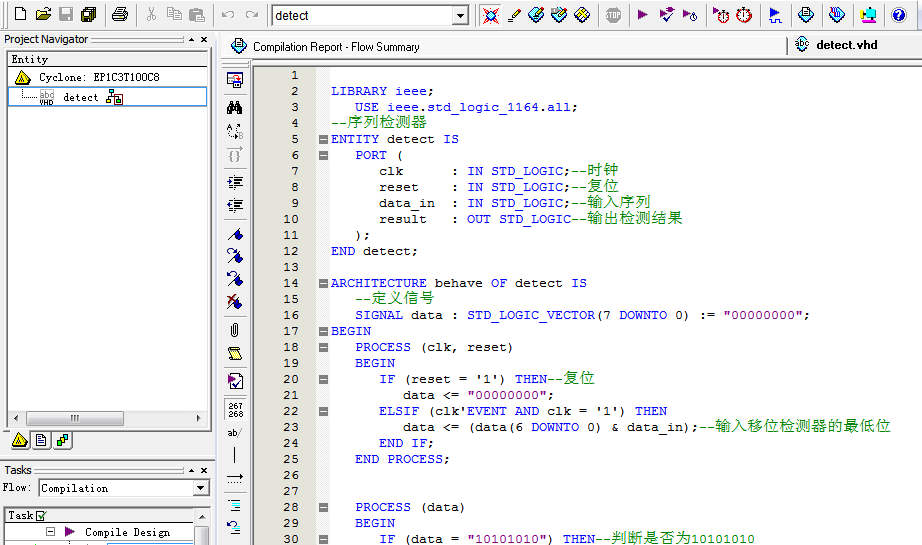Toggle bookmark with the blue flag icon
Viewport: 922px width, 545px height.
coord(235,234)
